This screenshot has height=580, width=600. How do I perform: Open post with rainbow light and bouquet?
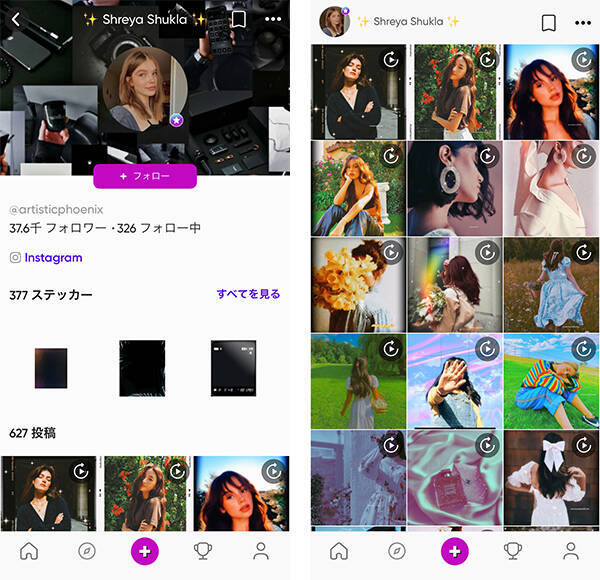pyautogui.click(x=455, y=285)
